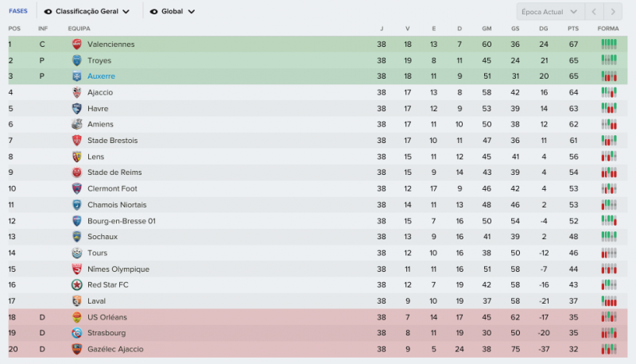This screenshot has height=364, width=636.
Task: Click the Sochaux club crest
Action: point(77,237)
